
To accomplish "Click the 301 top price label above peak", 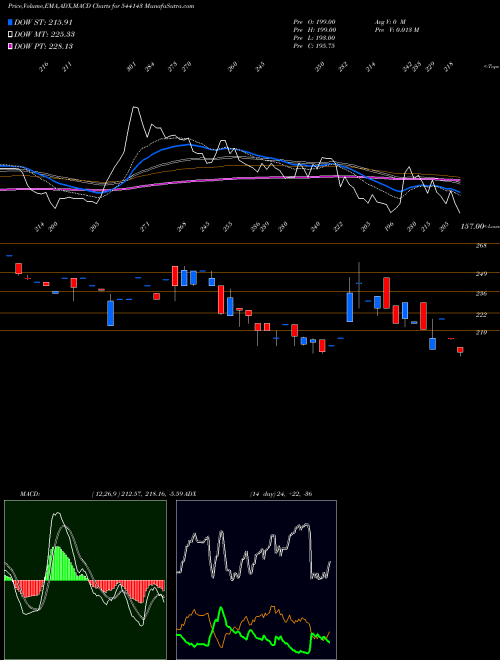I will [132, 67].
